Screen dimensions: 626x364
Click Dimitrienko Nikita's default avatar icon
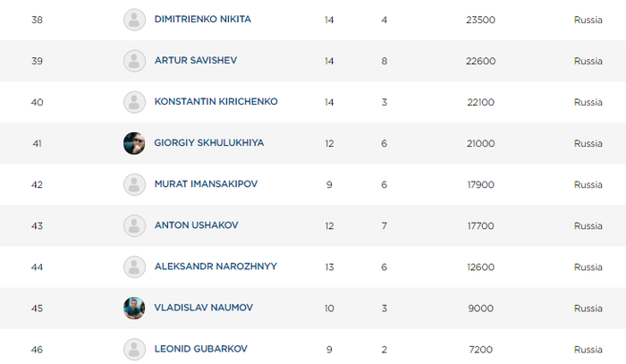(x=134, y=20)
